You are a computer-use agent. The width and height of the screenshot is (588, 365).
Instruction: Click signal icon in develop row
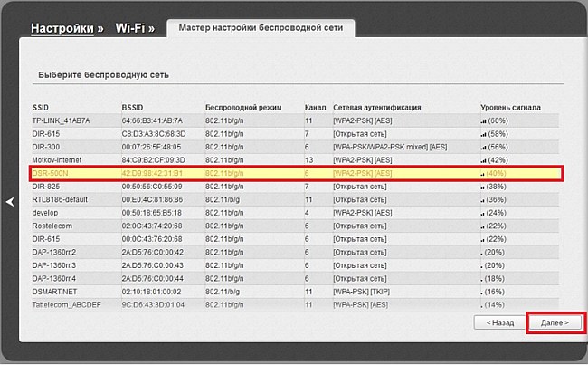tap(484, 213)
